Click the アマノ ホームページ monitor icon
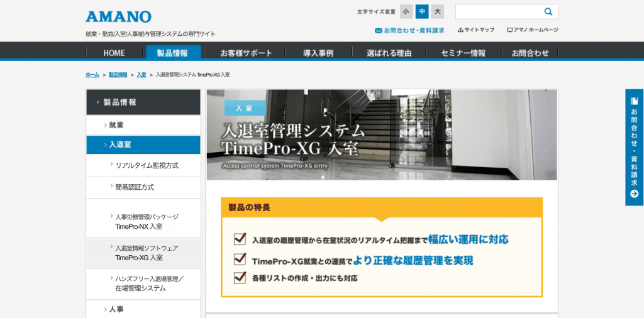Screen dimensions: 644x318 509,30
